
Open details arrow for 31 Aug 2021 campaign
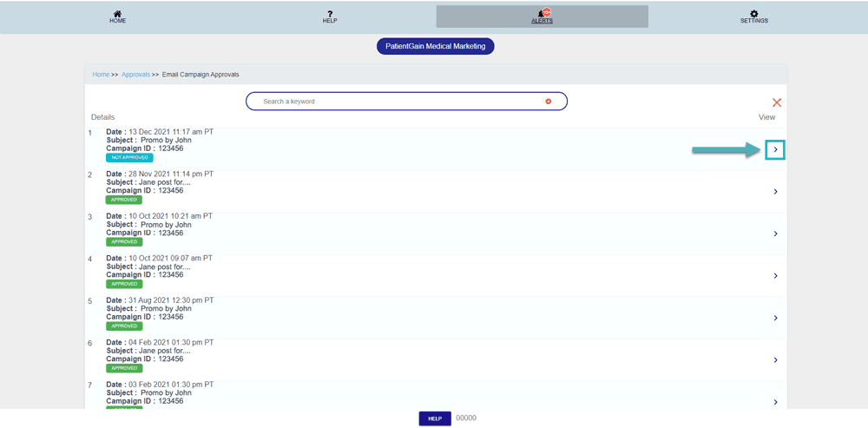pos(775,318)
